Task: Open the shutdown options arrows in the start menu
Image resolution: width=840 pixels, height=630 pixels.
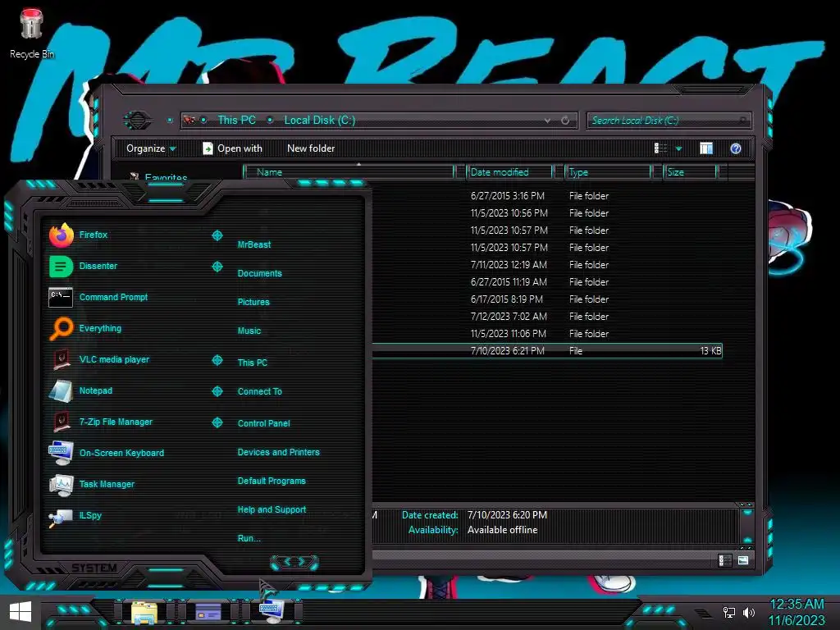Action: 294,561
